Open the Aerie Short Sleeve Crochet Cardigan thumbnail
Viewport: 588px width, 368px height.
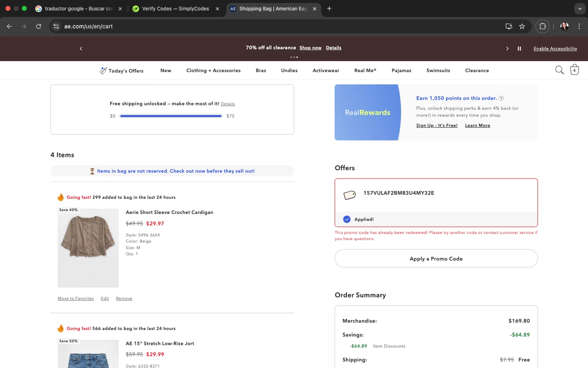88,248
